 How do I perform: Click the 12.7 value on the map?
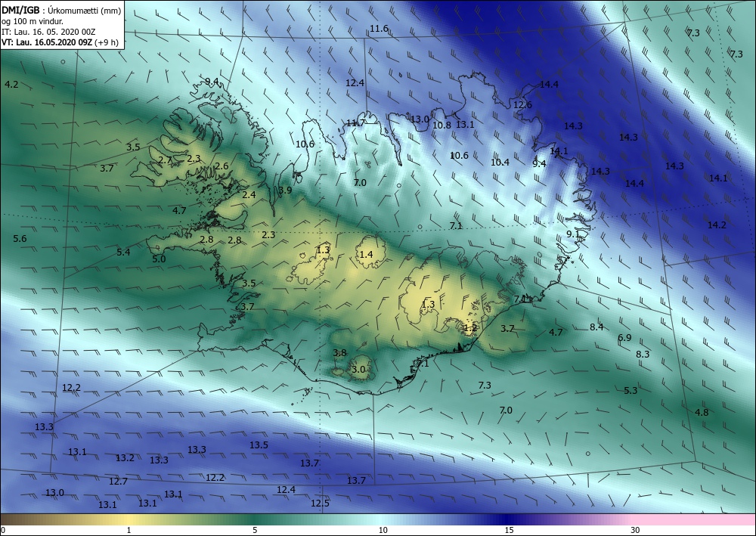tap(118, 482)
